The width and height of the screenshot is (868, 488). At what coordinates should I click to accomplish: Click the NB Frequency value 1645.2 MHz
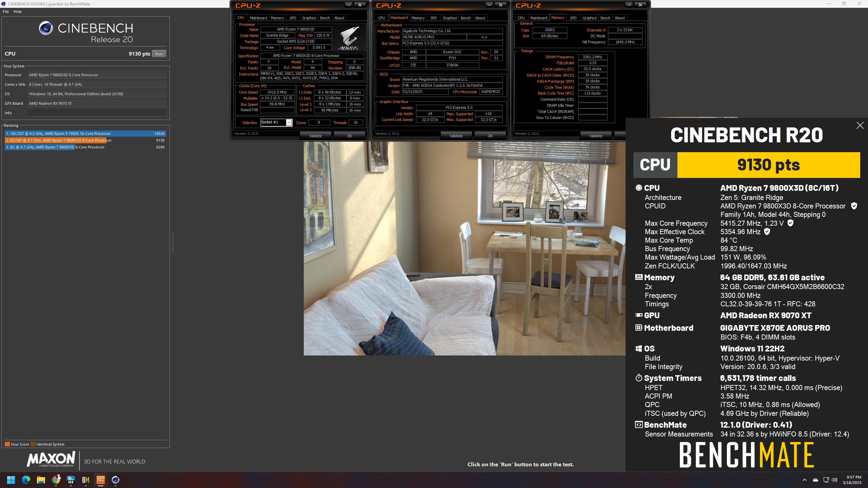pyautogui.click(x=625, y=42)
